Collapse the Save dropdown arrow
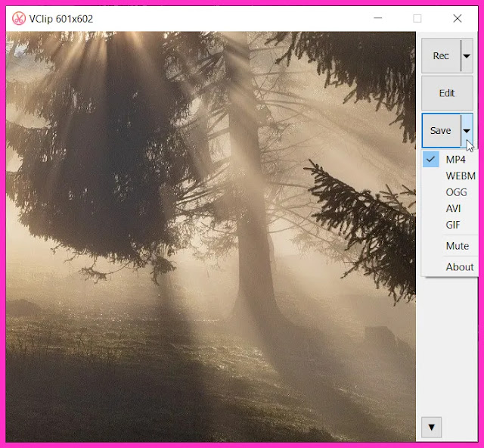Screen dimensions: 484x448 click(467, 130)
